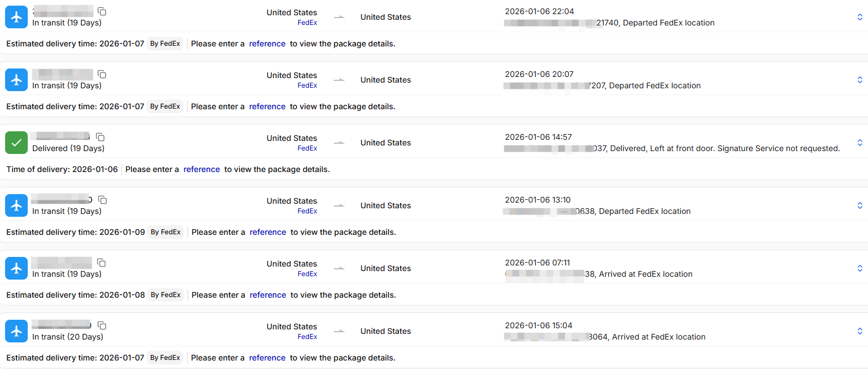Open reference link in delivered package row
868x369 pixels.
[x=201, y=169]
